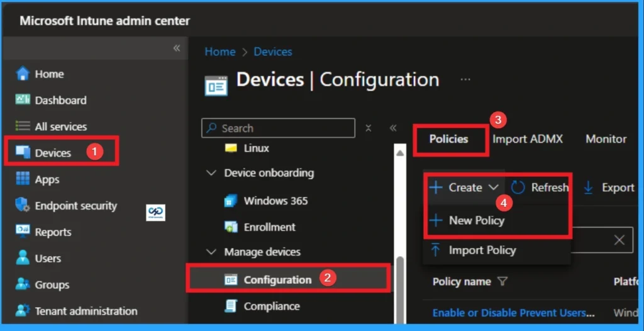This screenshot has height=331, width=644.
Task: Click the Refresh circular arrow icon
Action: coord(518,188)
